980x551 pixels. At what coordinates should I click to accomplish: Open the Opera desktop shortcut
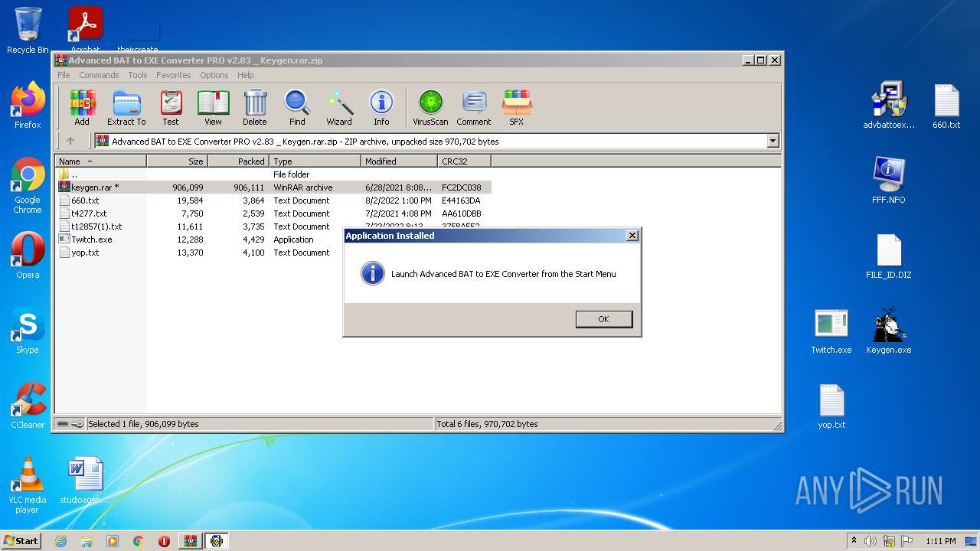pyautogui.click(x=28, y=256)
